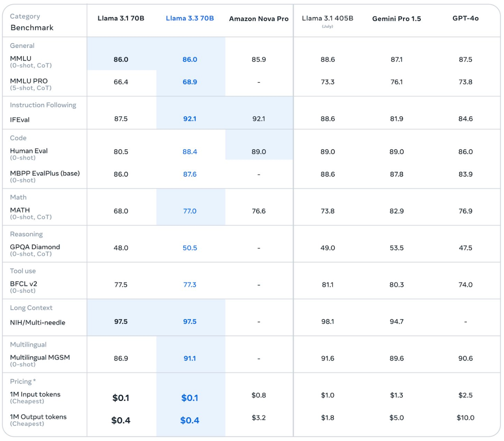Screen dimensions: 504x441
Task: Select the 82.9 Gemini Pro MATH score
Action: click(x=396, y=211)
